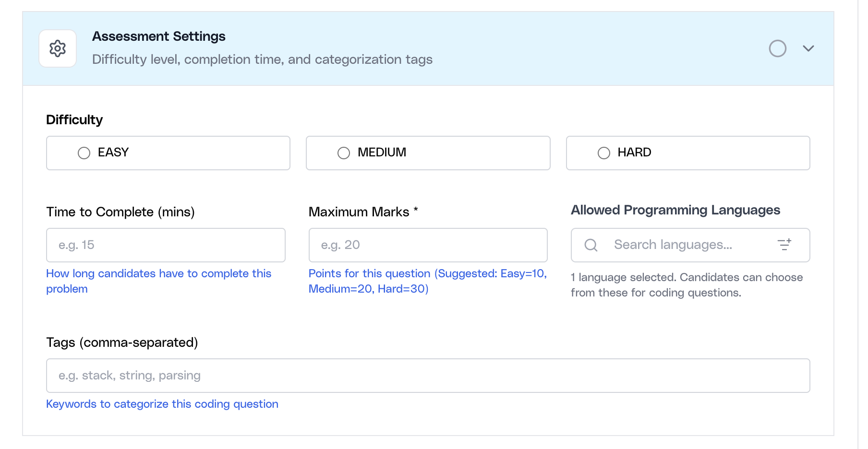Click the HARD difficulty card

[688, 153]
